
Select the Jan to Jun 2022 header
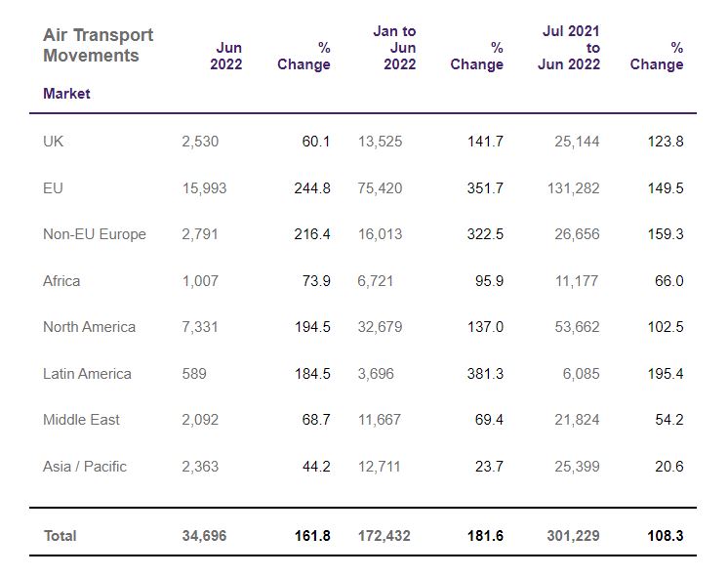coord(394,48)
